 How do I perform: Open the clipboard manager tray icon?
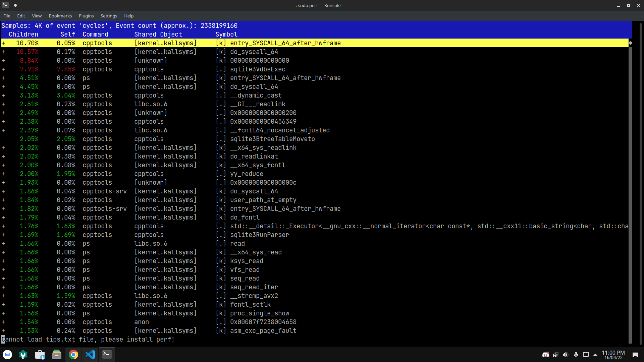tap(555, 355)
